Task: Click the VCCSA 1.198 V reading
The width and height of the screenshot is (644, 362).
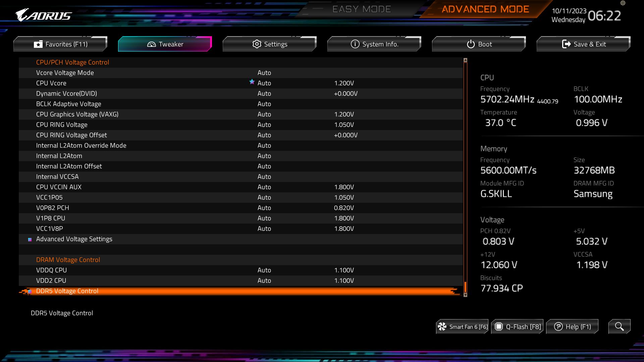Action: tap(592, 265)
